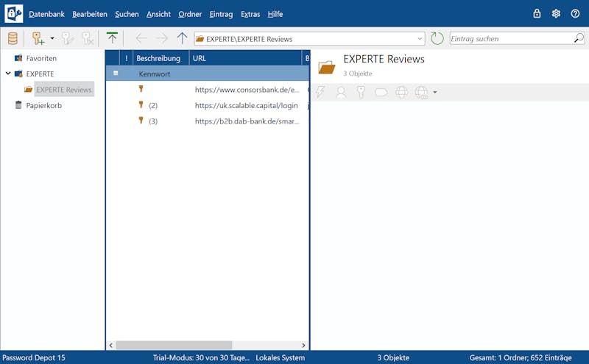The width and height of the screenshot is (589, 364).
Task: Go forward with the right arrow
Action: point(162,38)
